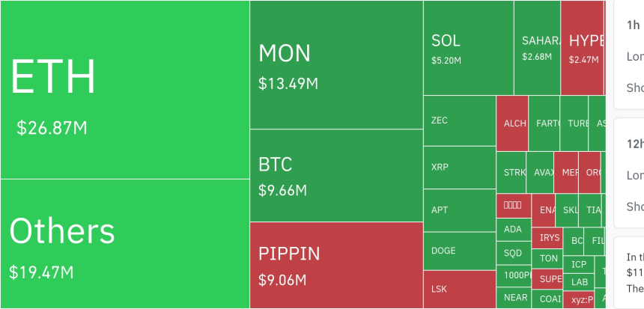The image size is (644, 309).
Task: Open the SAHARA $2.68M cell
Action: [536, 47]
